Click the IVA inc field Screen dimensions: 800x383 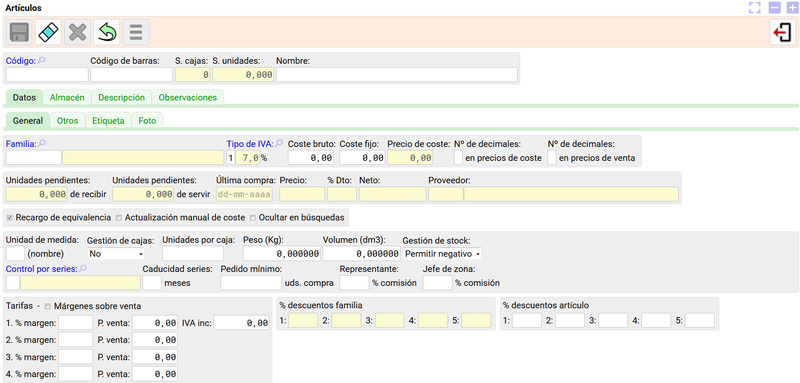[x=242, y=323]
